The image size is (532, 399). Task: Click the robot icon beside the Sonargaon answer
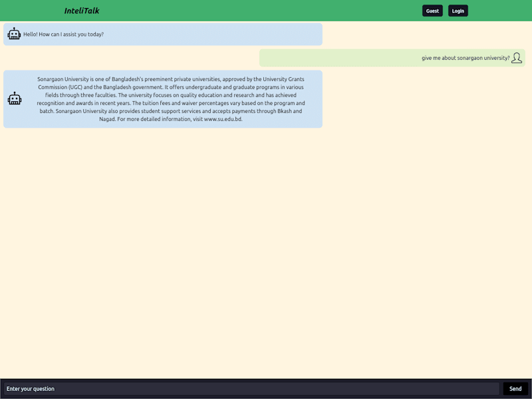[15, 98]
